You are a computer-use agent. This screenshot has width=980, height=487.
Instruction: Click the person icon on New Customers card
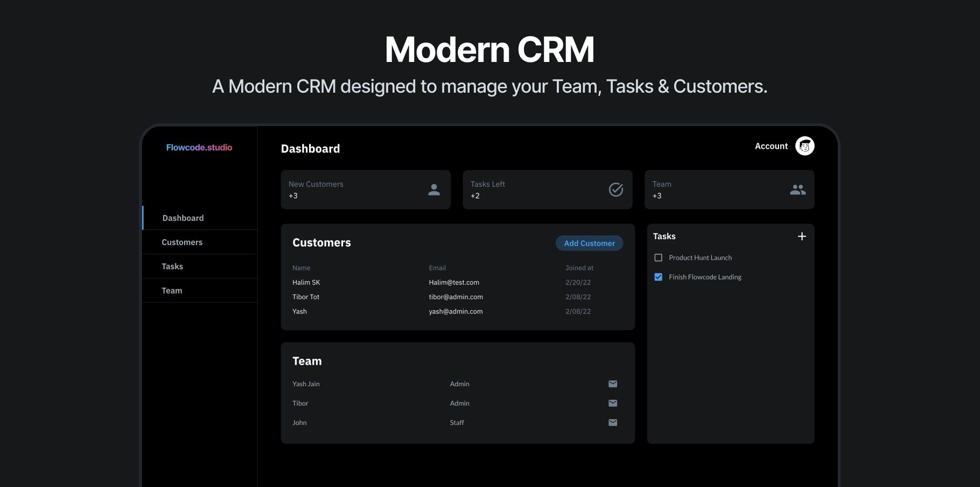pyautogui.click(x=433, y=190)
